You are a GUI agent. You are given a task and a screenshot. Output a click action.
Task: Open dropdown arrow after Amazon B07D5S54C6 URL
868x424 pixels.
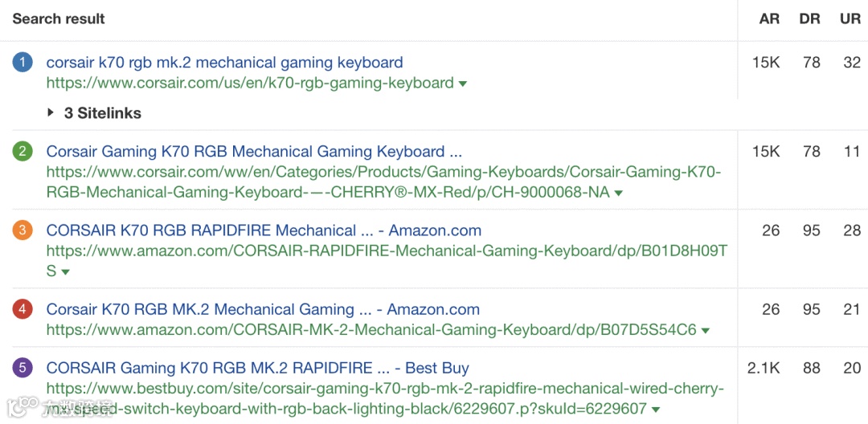(706, 331)
